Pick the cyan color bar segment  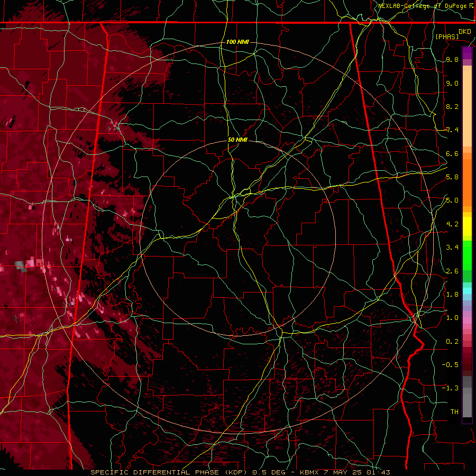tap(467, 291)
